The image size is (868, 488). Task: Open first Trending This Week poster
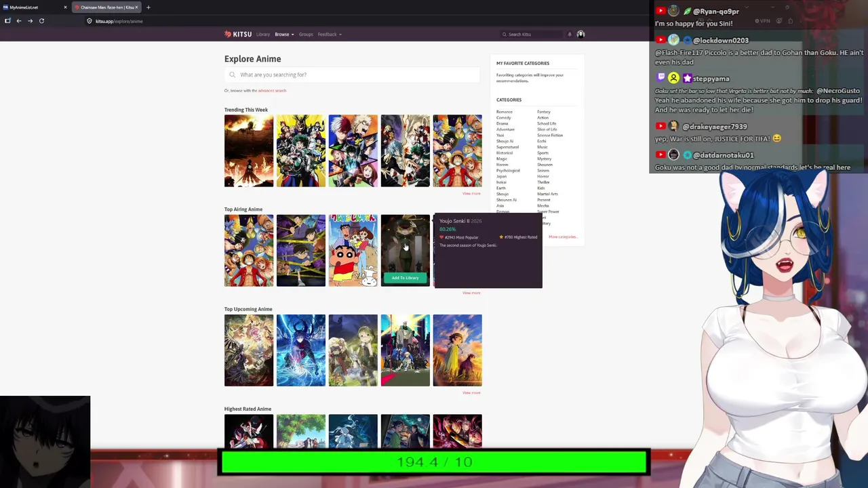[249, 151]
